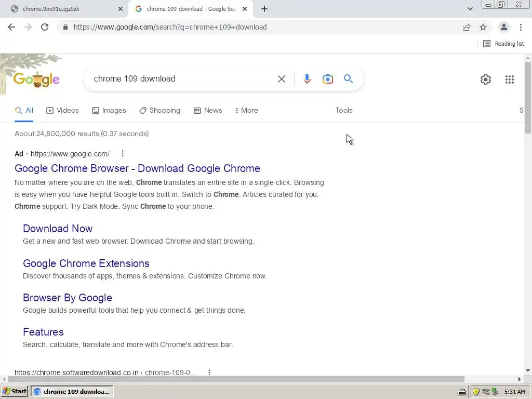
Task: View site info via the lock icon
Action: 65,27
